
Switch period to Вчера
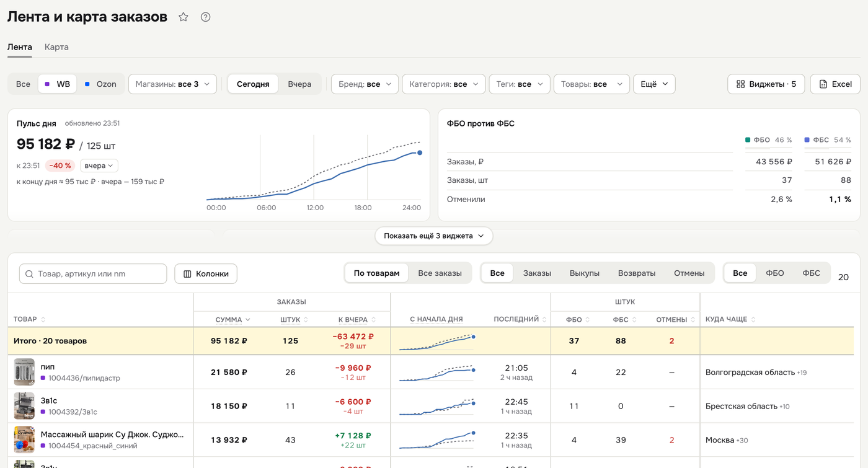point(299,84)
